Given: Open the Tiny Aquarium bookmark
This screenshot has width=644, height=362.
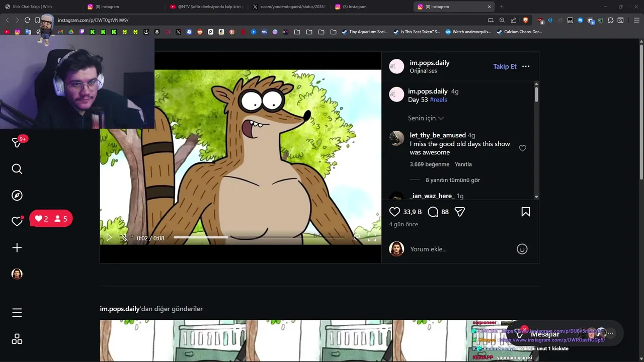Looking at the screenshot, I should (365, 32).
